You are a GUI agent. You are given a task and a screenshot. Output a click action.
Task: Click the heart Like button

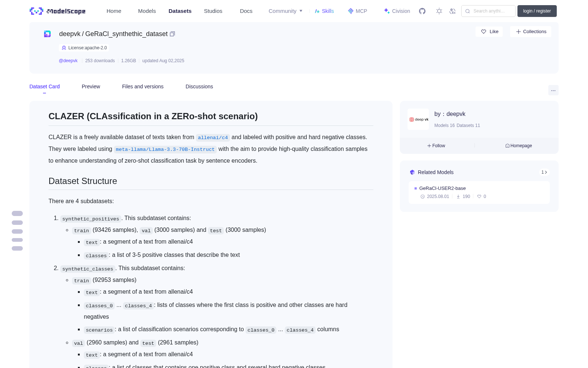490,32
